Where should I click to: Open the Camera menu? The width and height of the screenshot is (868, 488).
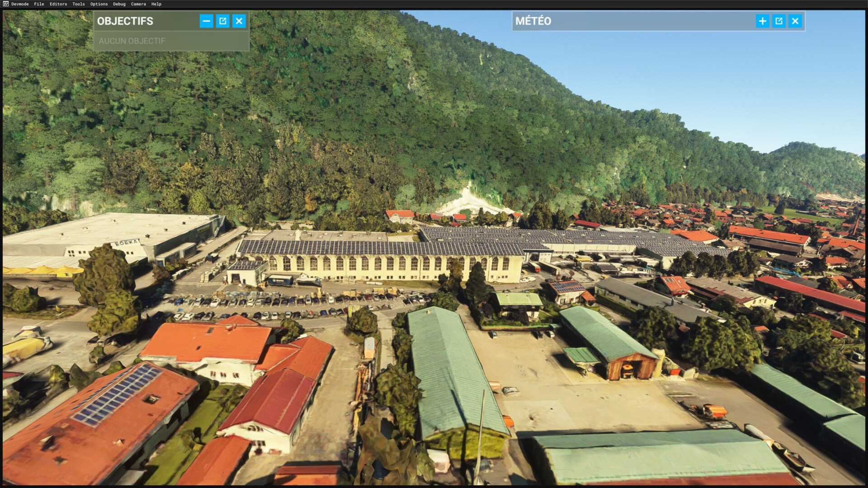pos(138,4)
